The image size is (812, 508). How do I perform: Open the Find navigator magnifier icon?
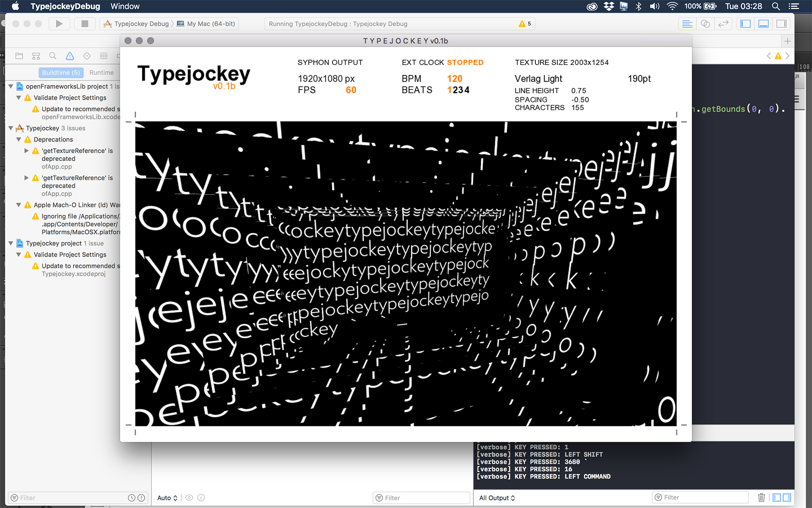[x=53, y=56]
